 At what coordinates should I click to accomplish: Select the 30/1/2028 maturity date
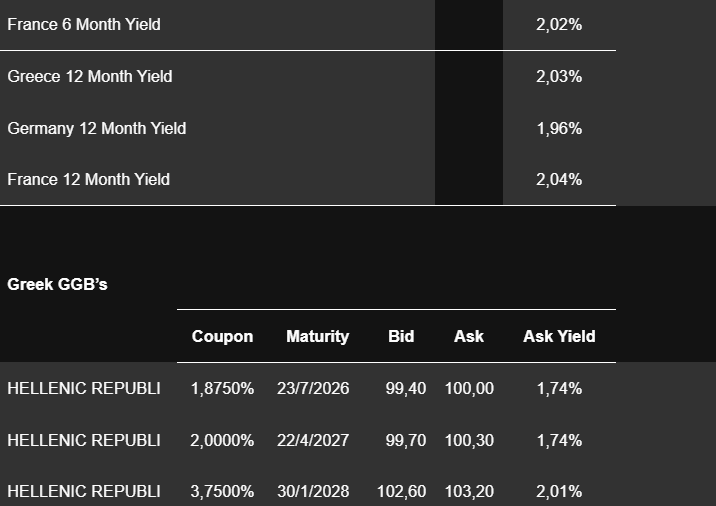point(313,492)
